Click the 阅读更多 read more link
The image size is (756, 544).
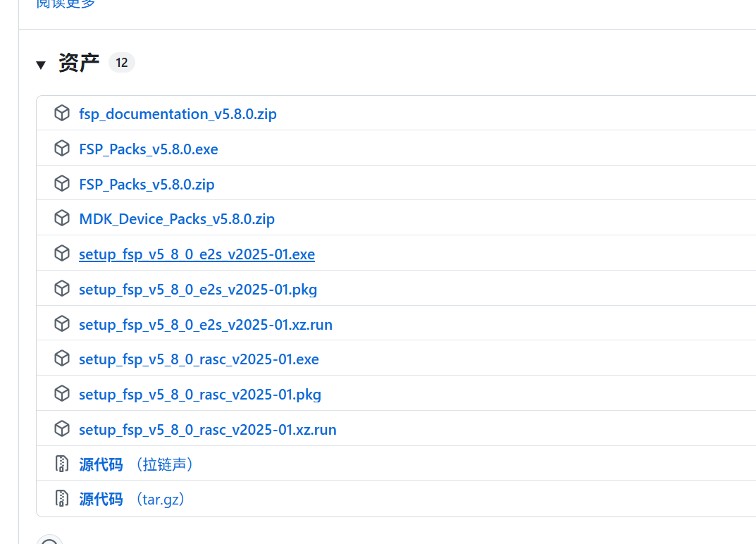point(66,4)
